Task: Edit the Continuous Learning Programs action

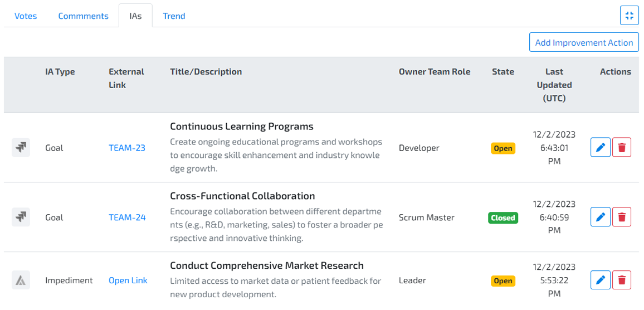Action: click(x=601, y=148)
